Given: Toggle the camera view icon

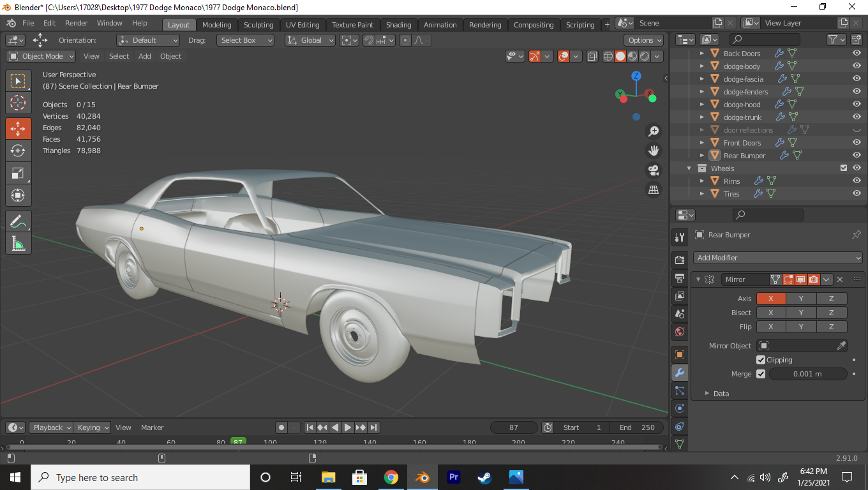Looking at the screenshot, I should 654,170.
